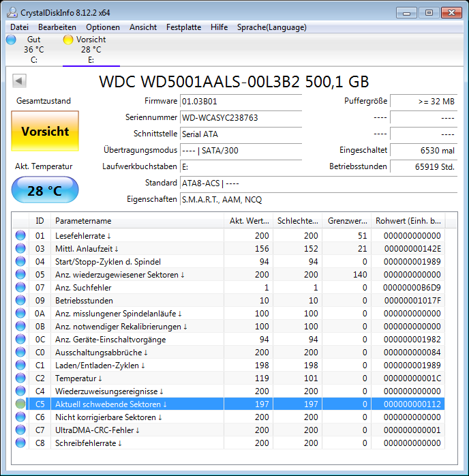Select the yellow Vorsicht status disk E:

coord(91,50)
